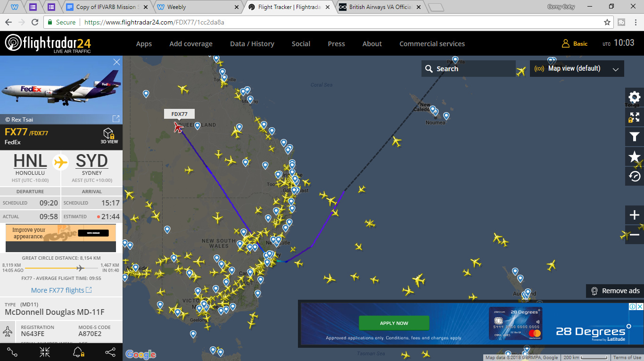Click the Remove ads button

[615, 291]
